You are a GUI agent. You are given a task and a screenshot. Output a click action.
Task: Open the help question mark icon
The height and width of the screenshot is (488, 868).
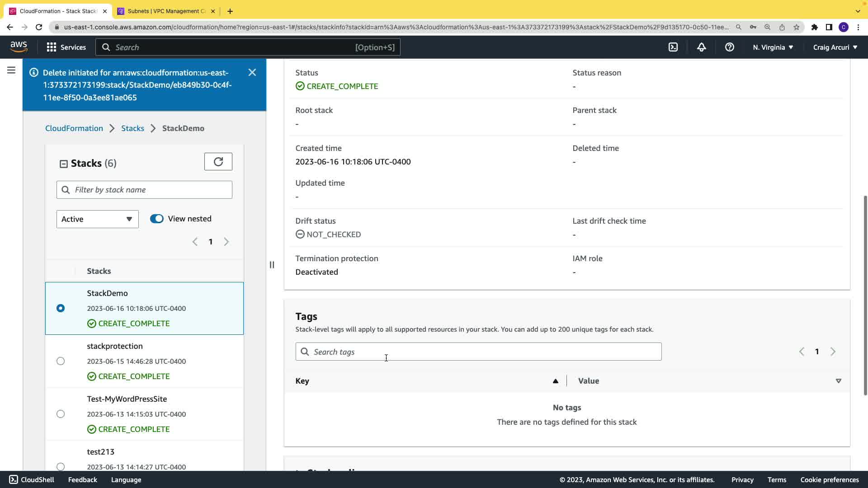[x=729, y=47]
